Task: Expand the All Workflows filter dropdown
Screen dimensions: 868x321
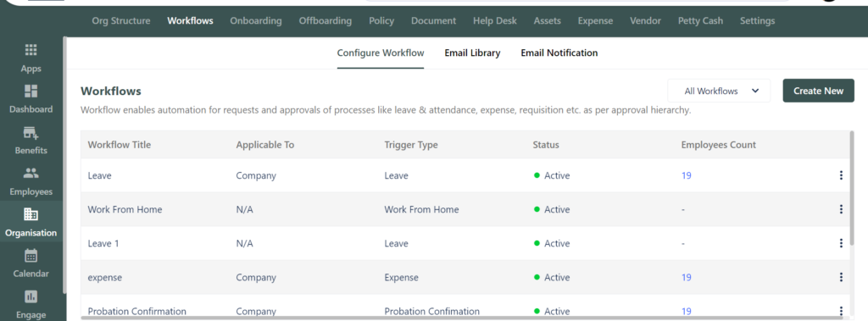Action: (719, 91)
